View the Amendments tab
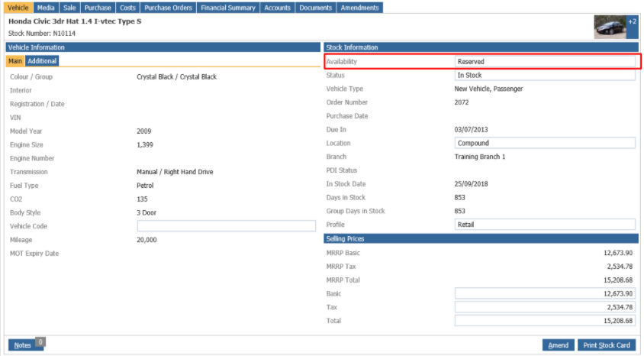Viewport: 644px width, 356px height. [360, 8]
